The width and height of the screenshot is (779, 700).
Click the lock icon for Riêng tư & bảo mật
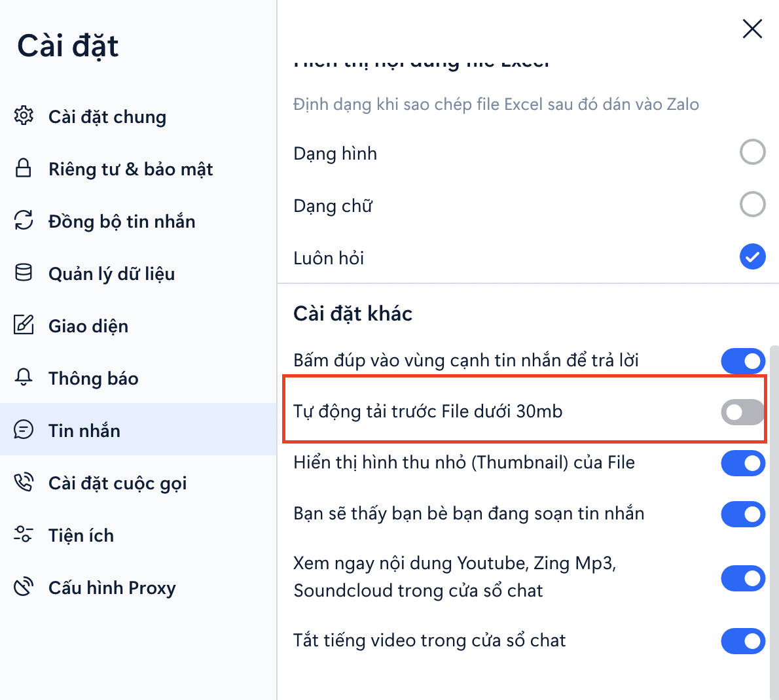click(24, 168)
